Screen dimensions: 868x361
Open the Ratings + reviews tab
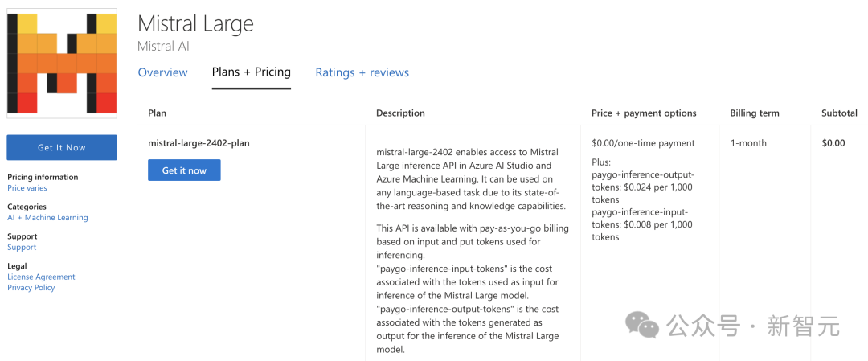[362, 72]
